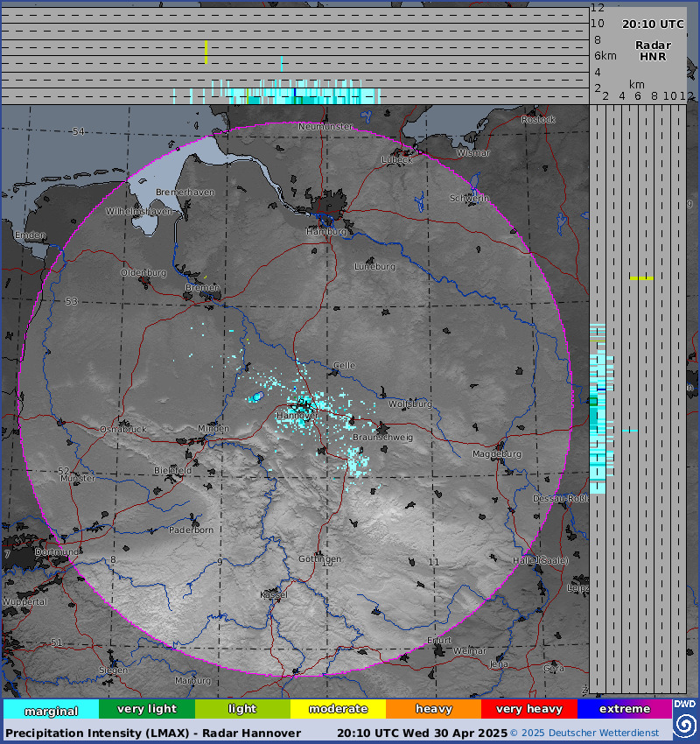Screen dimensions: 700x744
Task: Click the Bremerhaven city label
Action: click(185, 193)
